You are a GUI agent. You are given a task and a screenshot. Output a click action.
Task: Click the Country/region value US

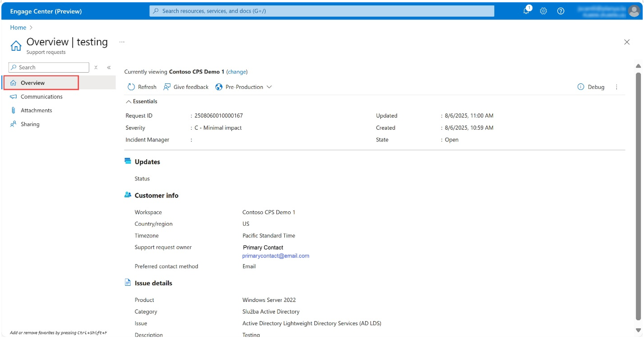246,224
